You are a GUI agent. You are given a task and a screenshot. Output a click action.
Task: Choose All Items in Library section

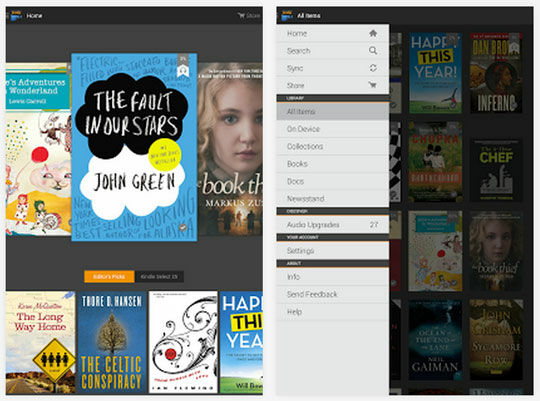tap(333, 111)
